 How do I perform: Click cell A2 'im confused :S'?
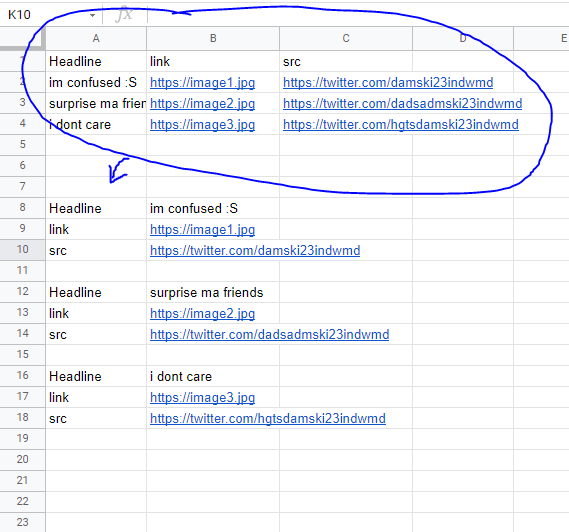point(96,82)
